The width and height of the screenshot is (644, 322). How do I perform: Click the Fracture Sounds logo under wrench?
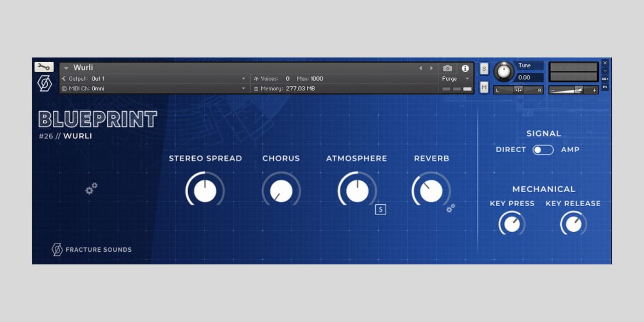point(44,84)
